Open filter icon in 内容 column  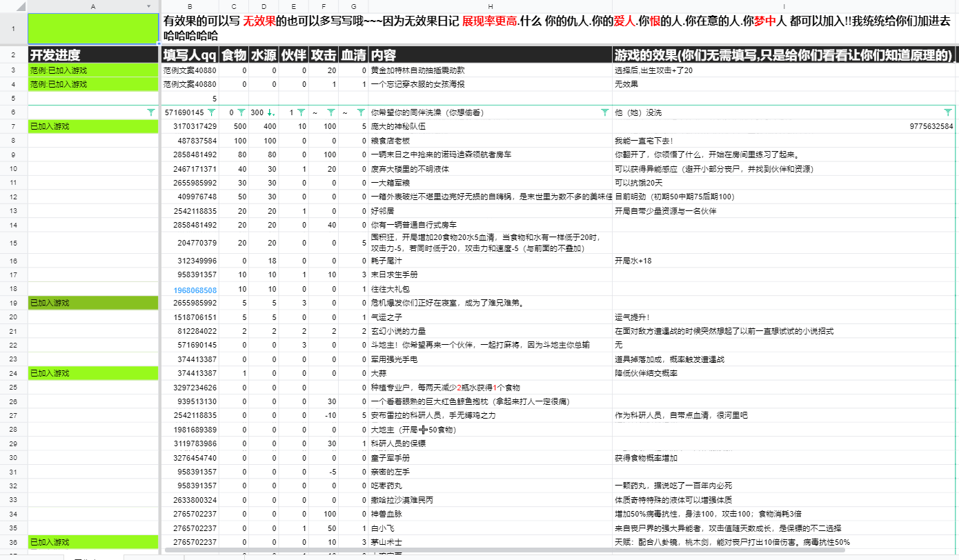(605, 112)
